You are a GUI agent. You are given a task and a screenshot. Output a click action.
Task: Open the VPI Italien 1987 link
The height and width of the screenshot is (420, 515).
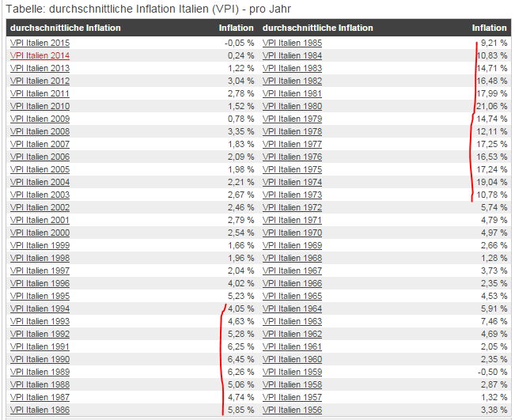40,397
